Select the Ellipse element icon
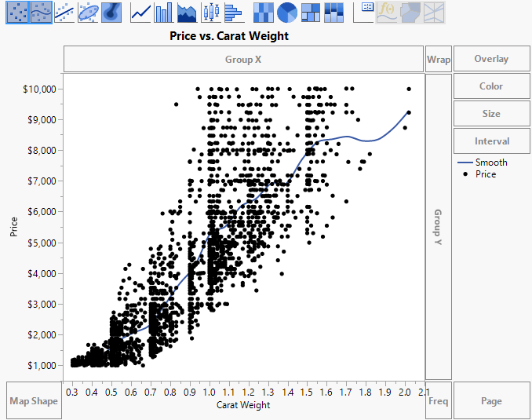The height and width of the screenshot is (420, 532). 88,13
